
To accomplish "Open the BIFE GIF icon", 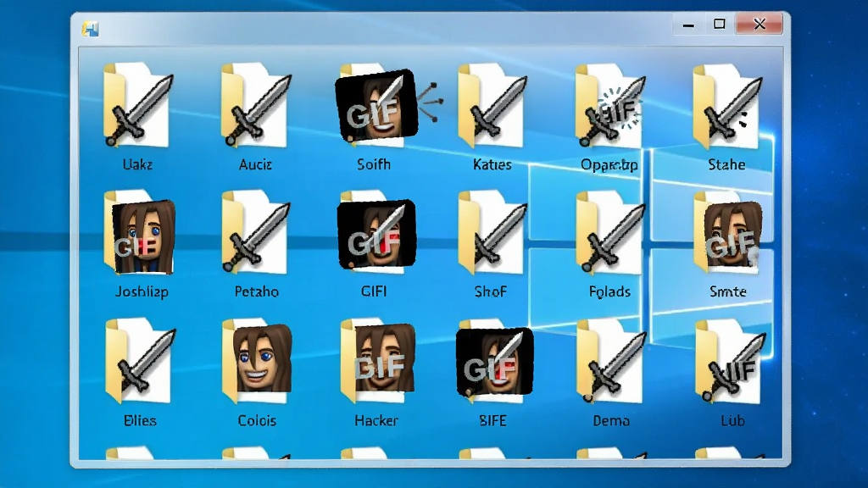I will click(x=494, y=361).
